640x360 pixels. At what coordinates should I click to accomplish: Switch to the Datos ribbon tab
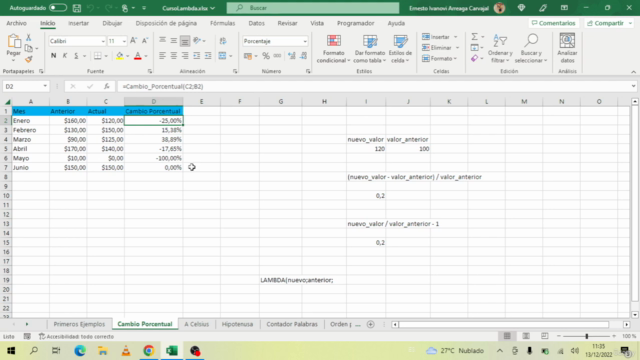pyautogui.click(x=256, y=23)
